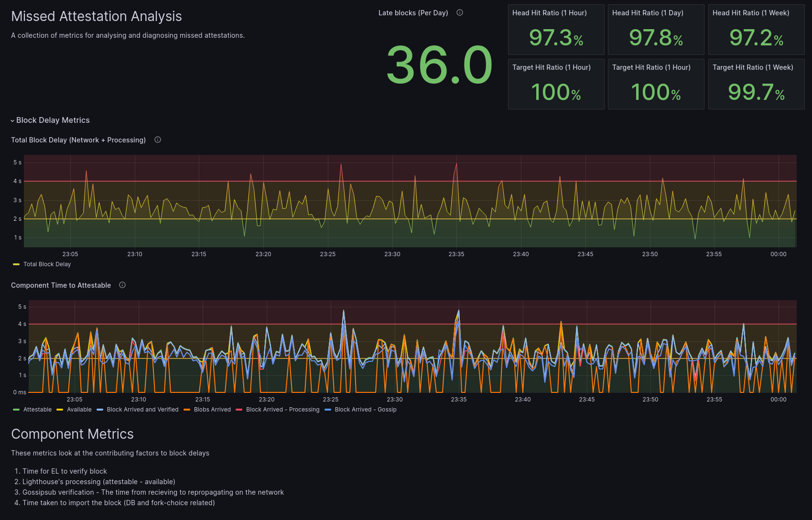Toggle Total Block Delay legend series
The image size is (812, 520).
[47, 264]
